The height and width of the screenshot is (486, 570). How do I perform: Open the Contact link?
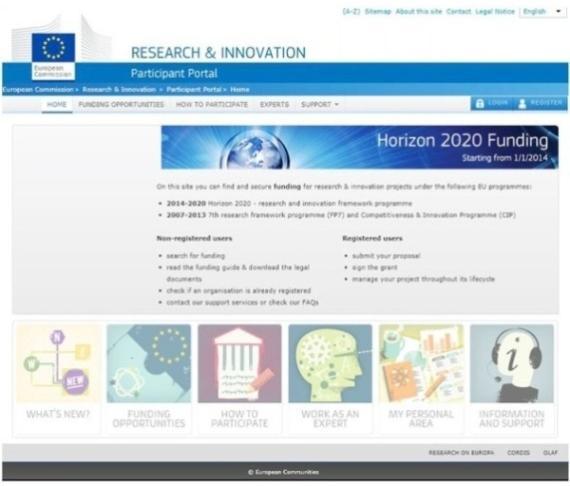[x=458, y=11]
